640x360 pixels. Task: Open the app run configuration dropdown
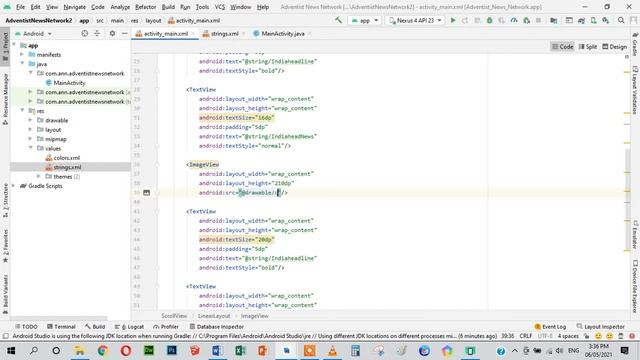tap(365, 20)
